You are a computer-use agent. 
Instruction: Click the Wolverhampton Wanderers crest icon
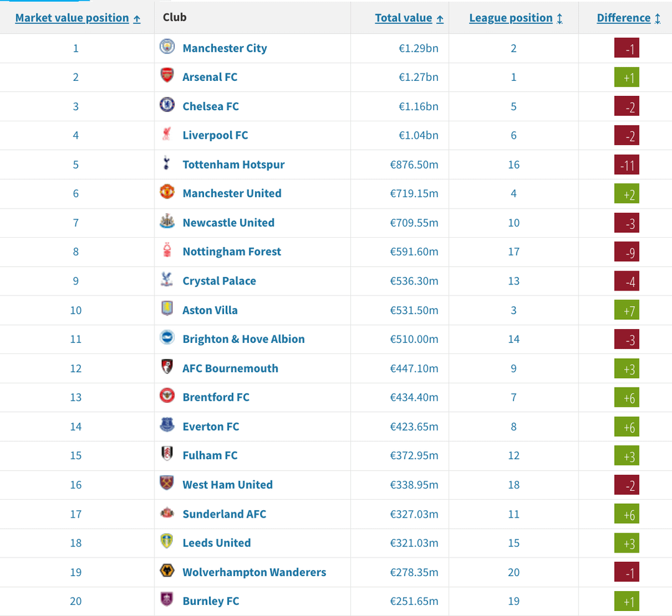tap(167, 571)
